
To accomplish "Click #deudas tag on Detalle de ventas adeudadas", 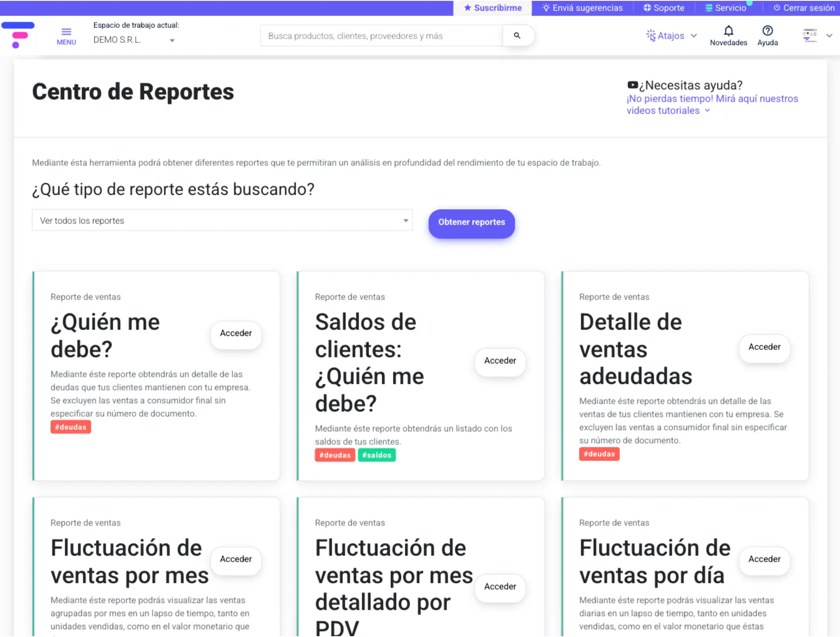I will point(599,454).
